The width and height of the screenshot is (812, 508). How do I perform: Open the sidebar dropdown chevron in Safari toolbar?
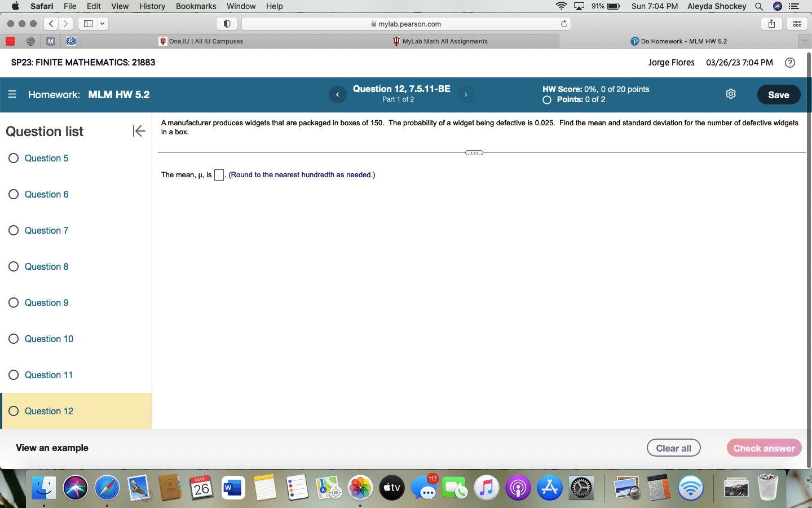pos(103,24)
